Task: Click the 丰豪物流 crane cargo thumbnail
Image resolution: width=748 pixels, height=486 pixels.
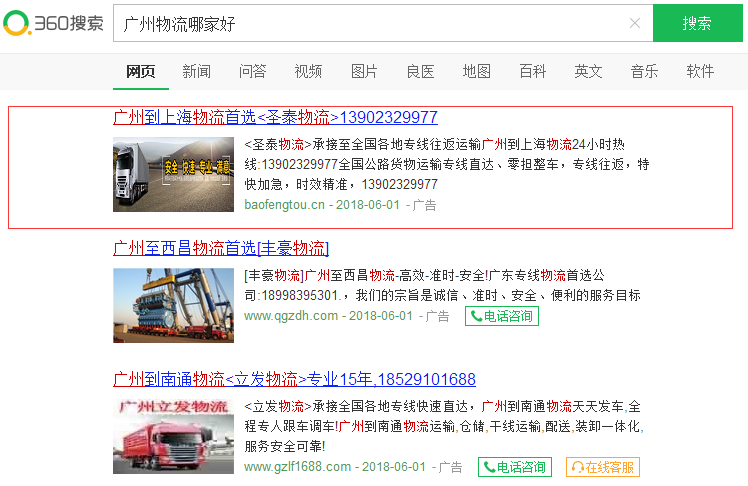Action: click(173, 305)
